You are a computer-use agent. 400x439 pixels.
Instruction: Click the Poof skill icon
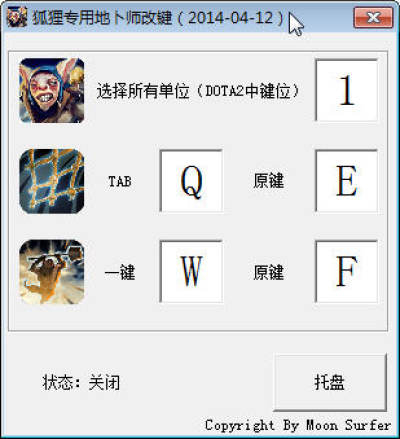click(x=52, y=272)
